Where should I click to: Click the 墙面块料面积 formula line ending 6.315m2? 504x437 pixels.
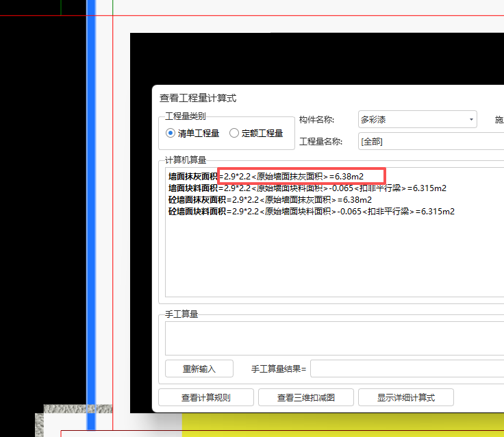[x=307, y=188]
